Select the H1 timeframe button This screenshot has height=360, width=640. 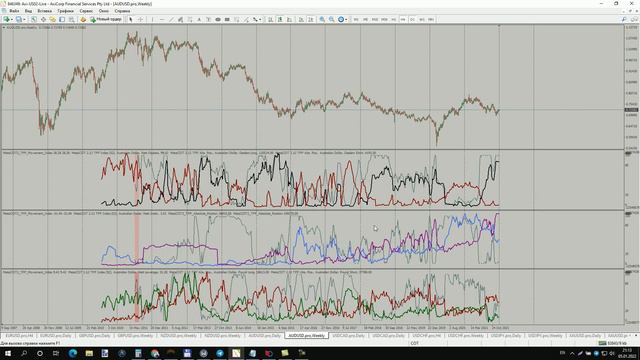pos(393,19)
